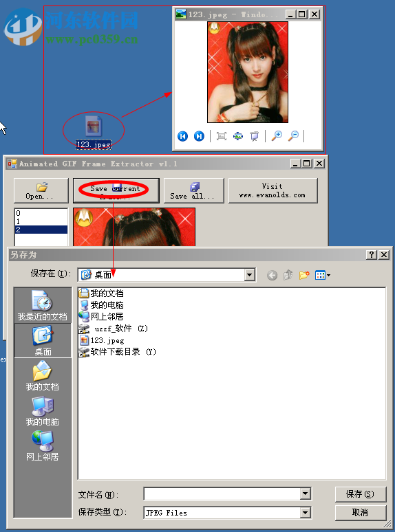Open 我的文档 in places bar
The image size is (395, 532).
point(43,375)
